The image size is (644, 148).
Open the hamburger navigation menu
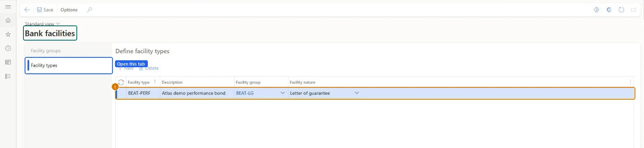pos(8,7)
